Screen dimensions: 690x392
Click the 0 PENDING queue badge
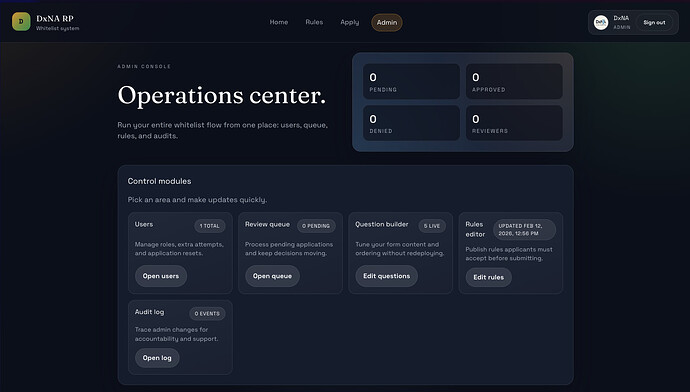coord(316,226)
